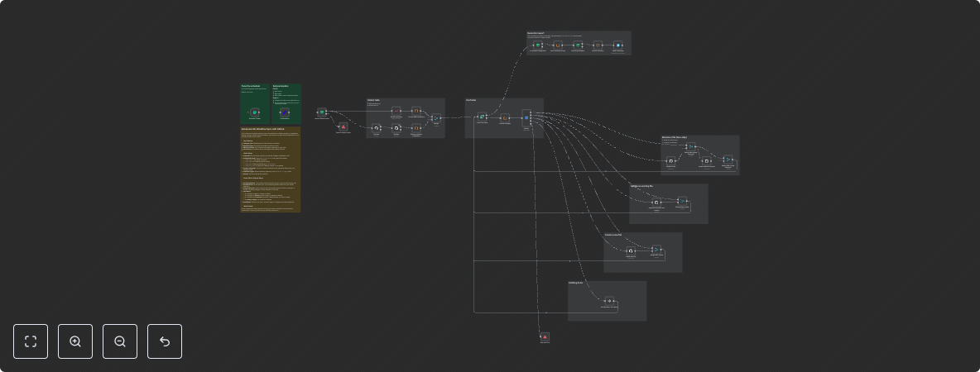Select the red icon node in diff group top row
This screenshot has width=980, height=372.
(x=396, y=111)
